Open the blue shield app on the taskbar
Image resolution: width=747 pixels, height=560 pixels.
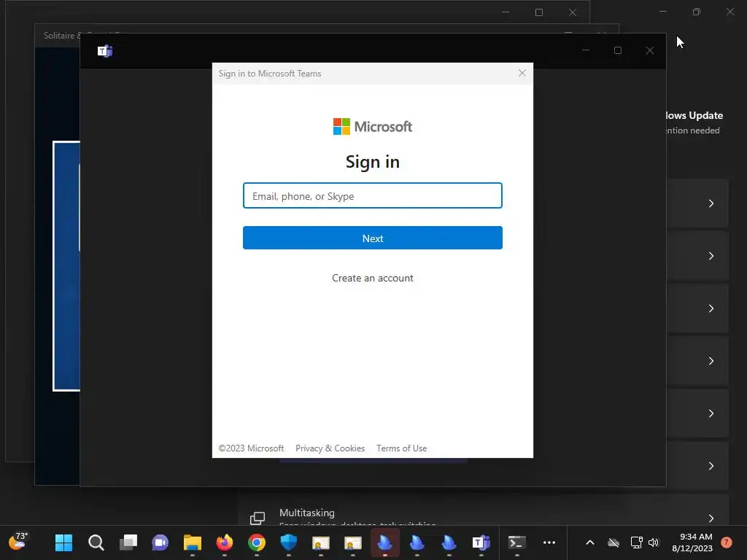pyautogui.click(x=289, y=542)
